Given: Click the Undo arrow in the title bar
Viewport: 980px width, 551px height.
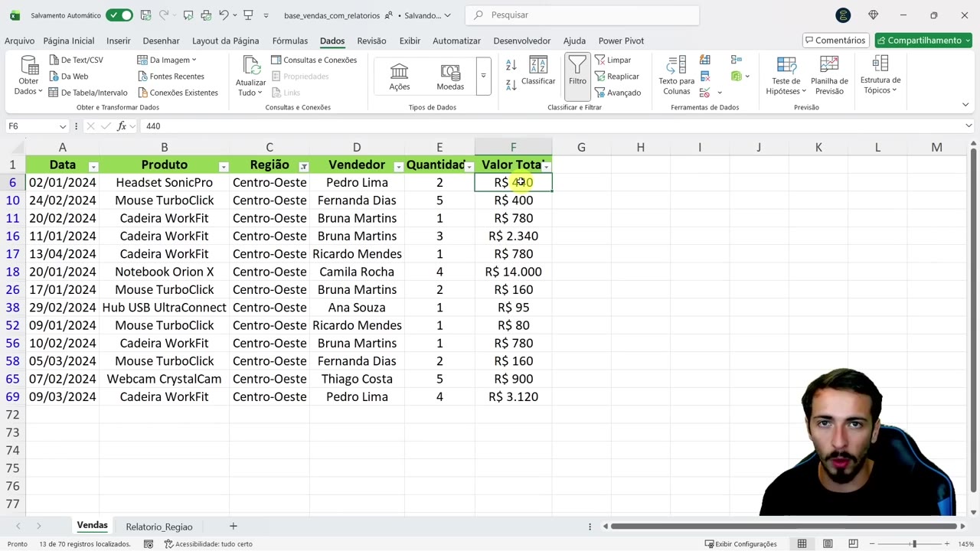Looking at the screenshot, I should 223,15.
